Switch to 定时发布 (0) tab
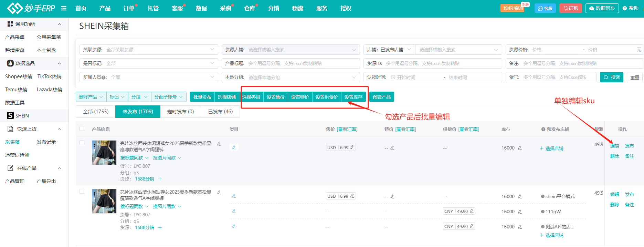The height and width of the screenshot is (247, 644). [x=180, y=112]
